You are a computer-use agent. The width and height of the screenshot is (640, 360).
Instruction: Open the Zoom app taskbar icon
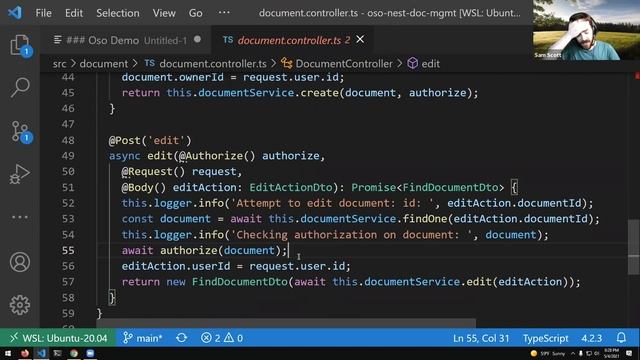(x=90, y=353)
